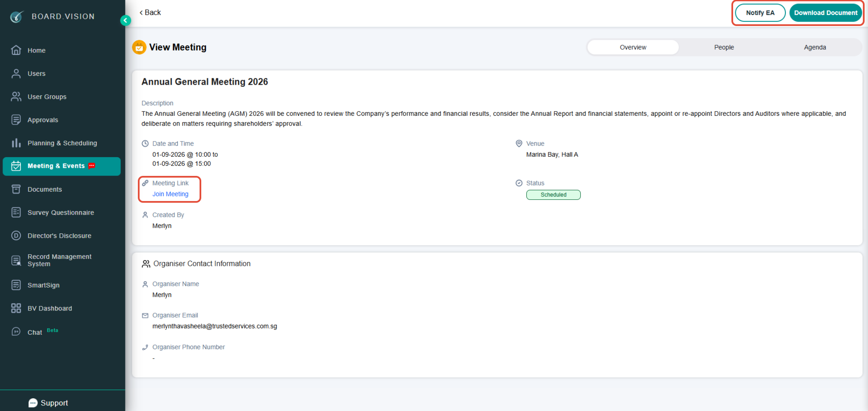
Task: Open SmartSign from the sidebar
Action: click(x=62, y=285)
